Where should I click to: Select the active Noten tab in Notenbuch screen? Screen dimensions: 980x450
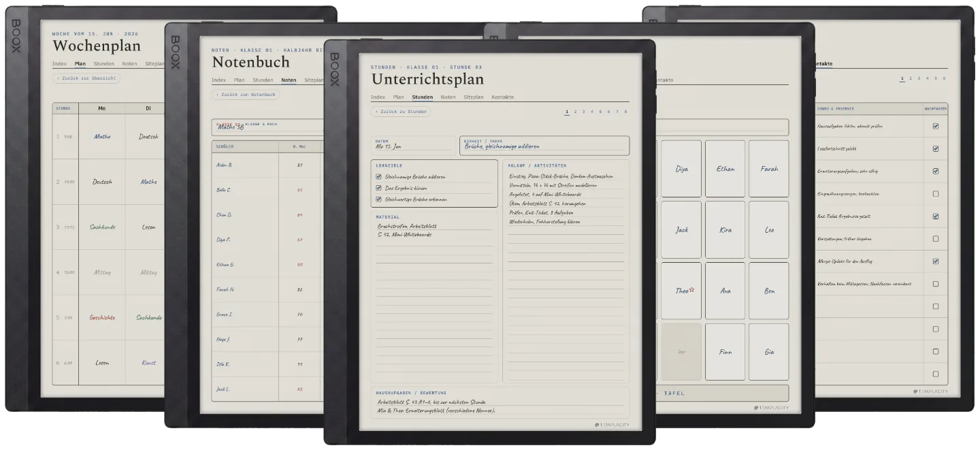tap(289, 80)
